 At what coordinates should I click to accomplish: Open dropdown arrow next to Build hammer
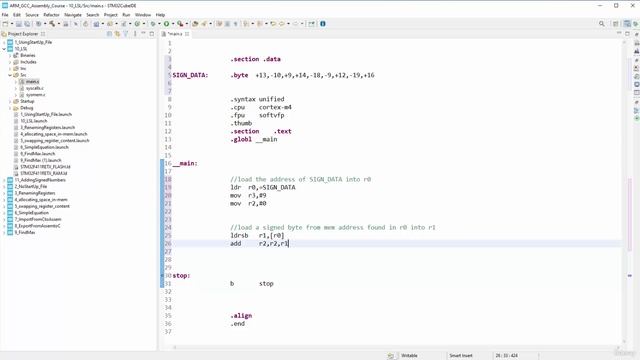(x=58, y=24)
